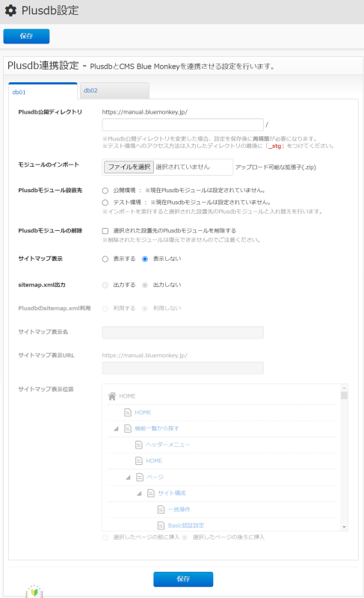Select 表示しない for sitemap display
The image size is (364, 598).
[x=145, y=259]
